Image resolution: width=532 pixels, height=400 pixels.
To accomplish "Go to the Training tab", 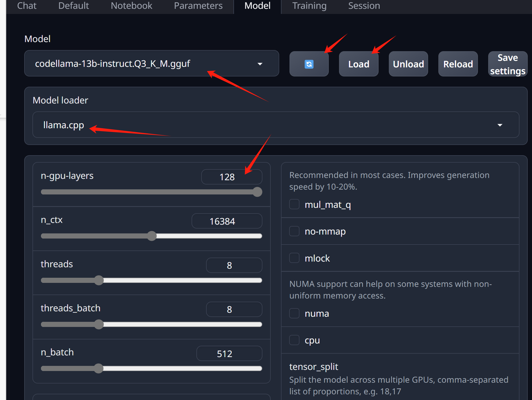I will pyautogui.click(x=309, y=6).
